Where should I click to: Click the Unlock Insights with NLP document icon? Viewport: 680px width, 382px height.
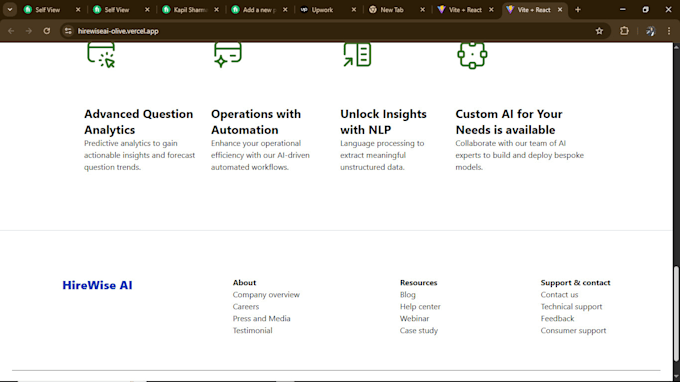click(x=357, y=55)
